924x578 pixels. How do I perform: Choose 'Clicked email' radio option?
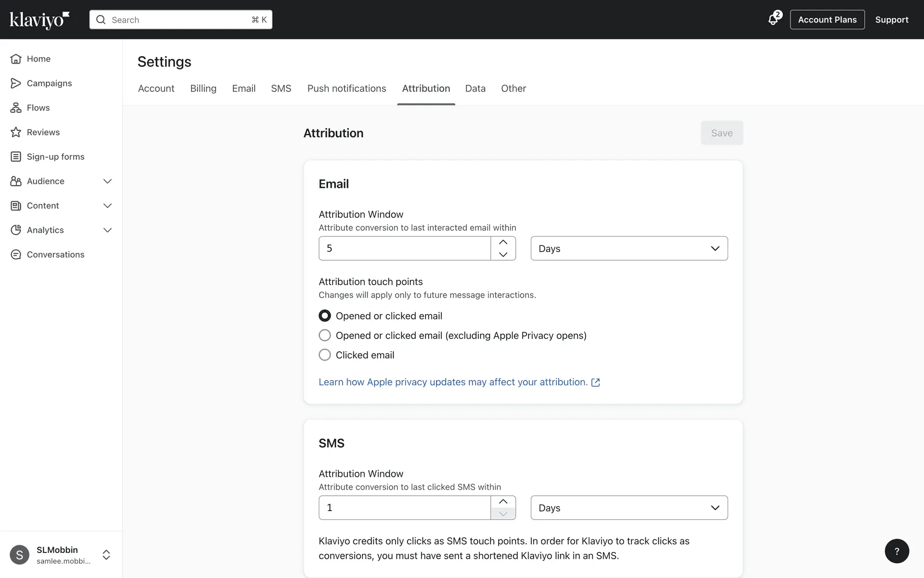(325, 355)
